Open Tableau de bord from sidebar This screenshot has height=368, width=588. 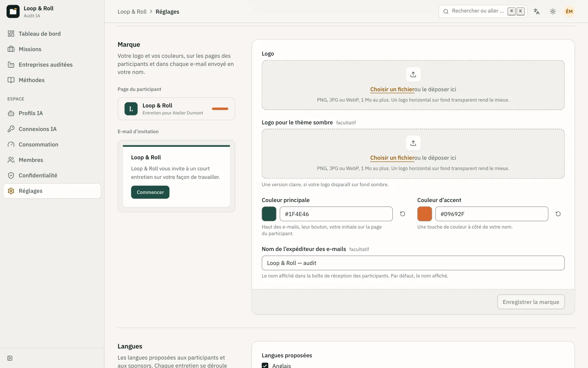coord(52,34)
